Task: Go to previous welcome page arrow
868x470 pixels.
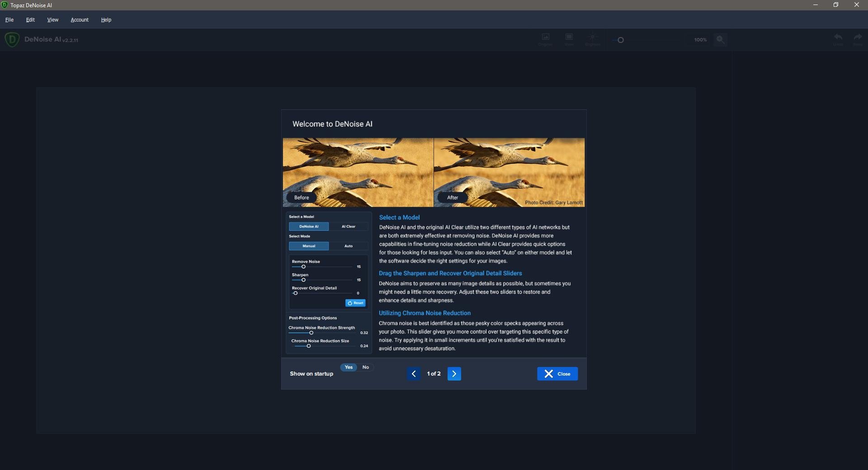Action: point(414,374)
